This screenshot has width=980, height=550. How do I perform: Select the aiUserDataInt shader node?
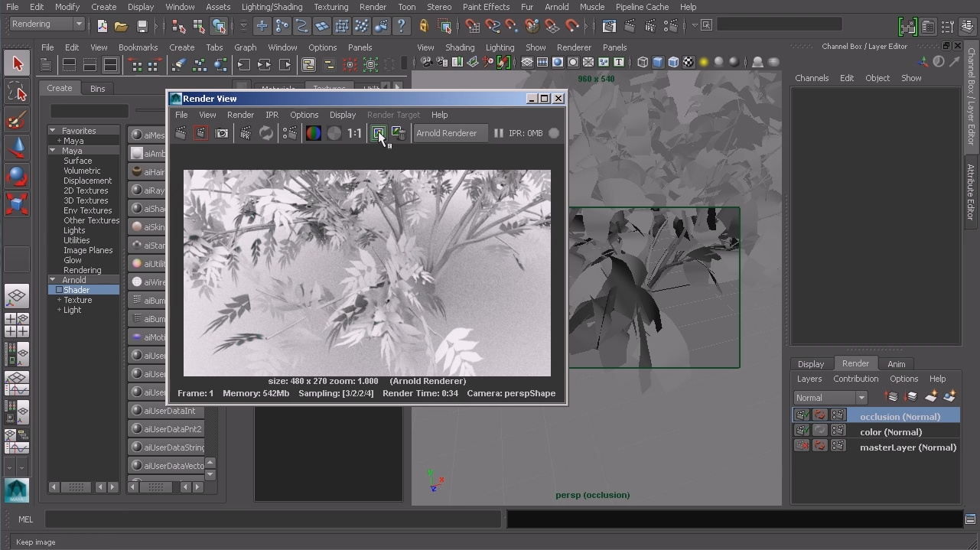(x=170, y=411)
